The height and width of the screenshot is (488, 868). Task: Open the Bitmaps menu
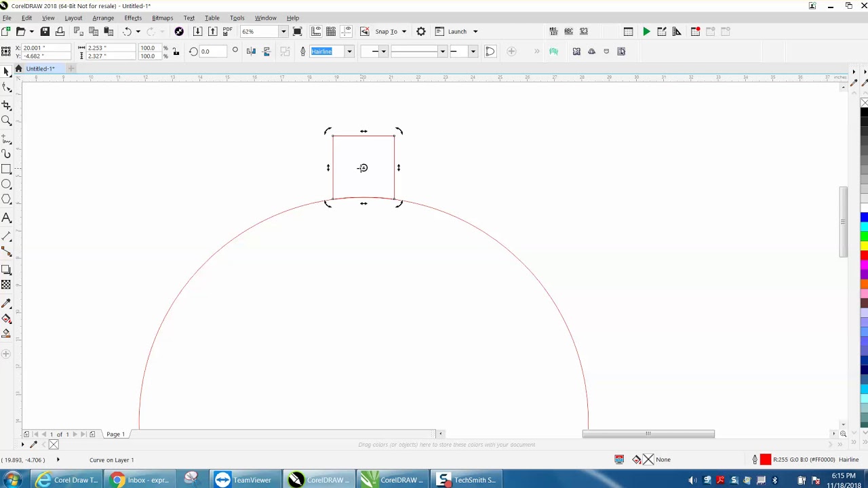[162, 18]
